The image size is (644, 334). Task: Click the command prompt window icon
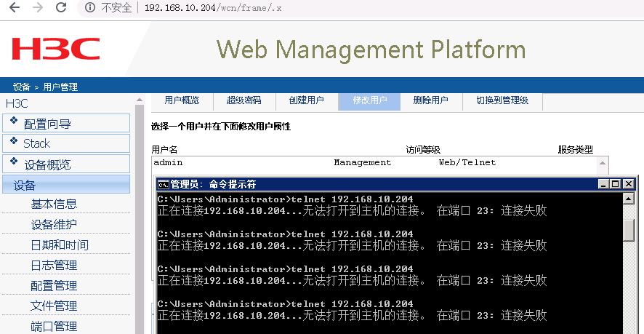click(x=163, y=184)
